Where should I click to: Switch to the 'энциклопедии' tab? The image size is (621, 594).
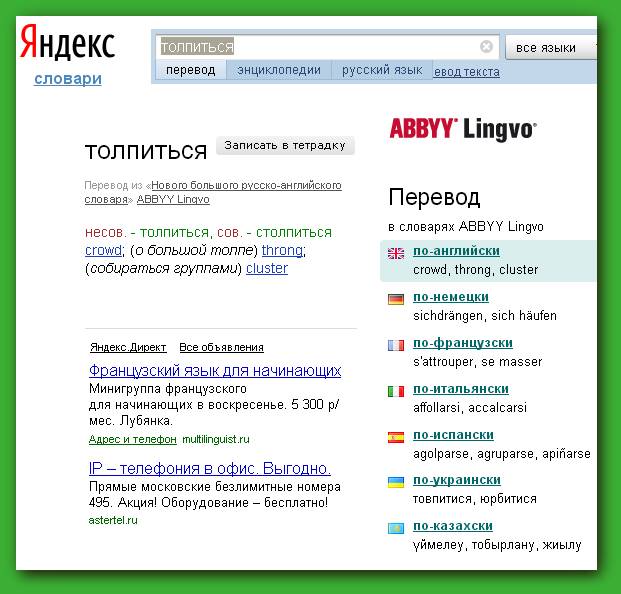pyautogui.click(x=279, y=70)
